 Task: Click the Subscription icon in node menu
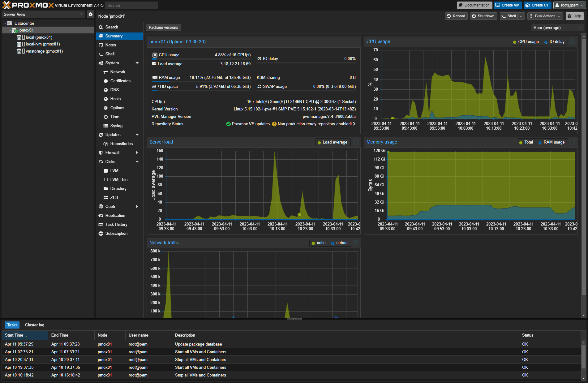(101, 234)
